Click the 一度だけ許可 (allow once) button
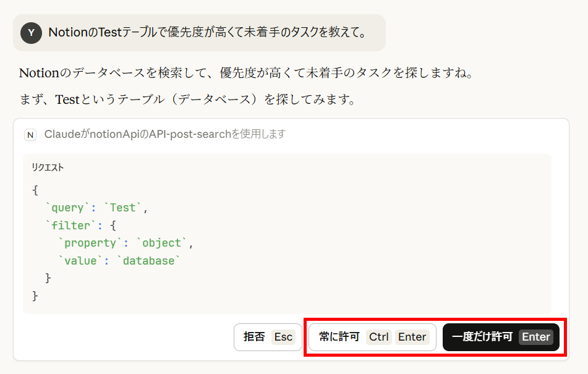Screen dimensions: 588x374 click(501, 337)
